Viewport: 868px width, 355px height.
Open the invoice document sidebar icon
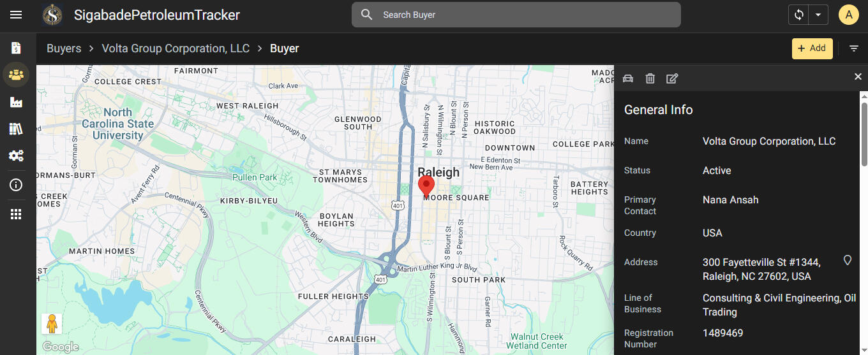point(16,48)
